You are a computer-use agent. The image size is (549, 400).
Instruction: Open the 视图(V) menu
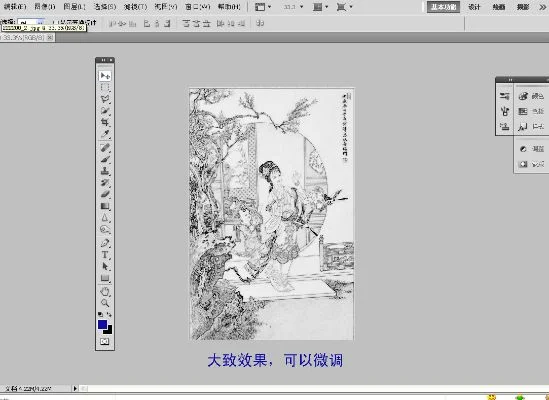166,7
